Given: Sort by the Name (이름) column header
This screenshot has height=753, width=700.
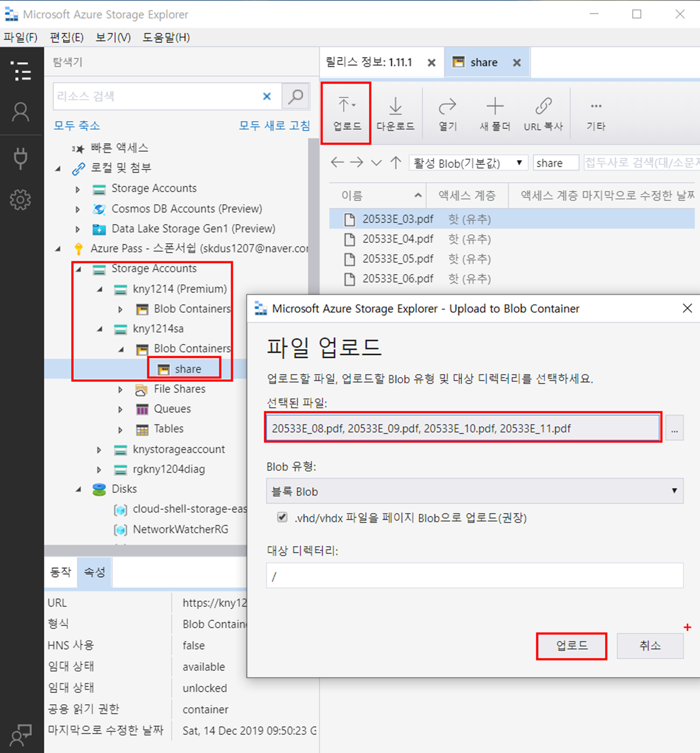Looking at the screenshot, I should [x=378, y=195].
